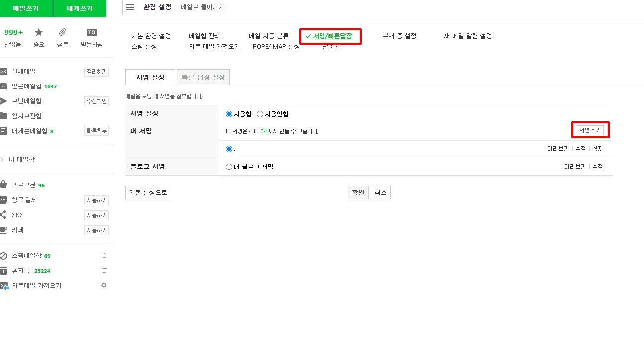Open the TO recipients filter icon
This screenshot has width=644, height=339.
click(x=92, y=32)
